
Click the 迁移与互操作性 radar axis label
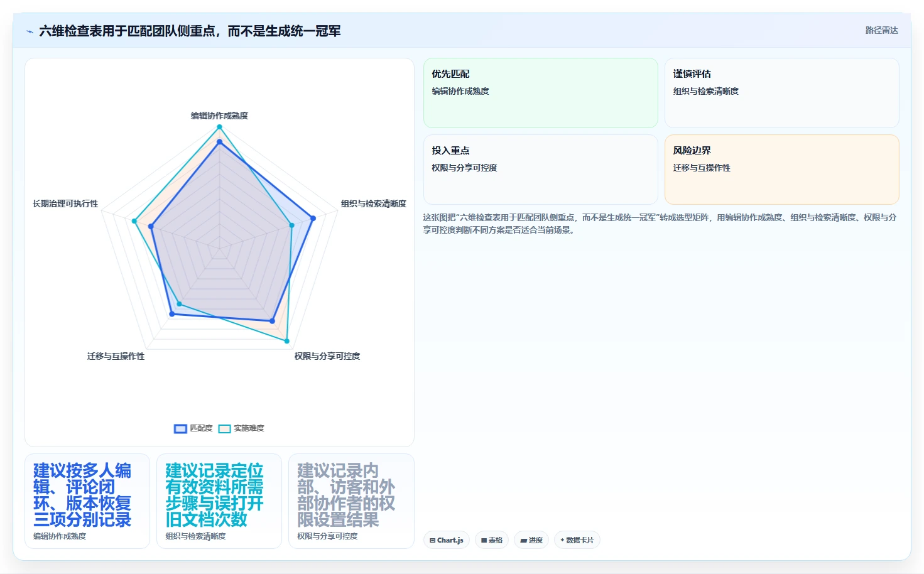[116, 356]
